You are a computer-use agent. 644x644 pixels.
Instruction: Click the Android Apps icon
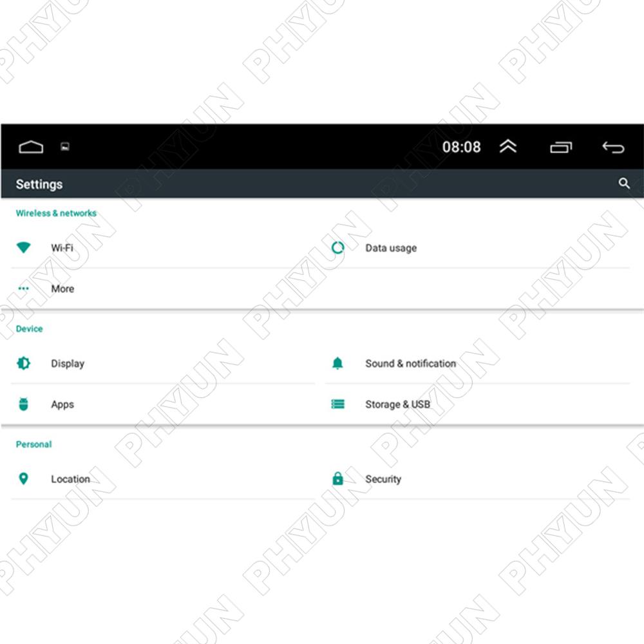[x=24, y=404]
